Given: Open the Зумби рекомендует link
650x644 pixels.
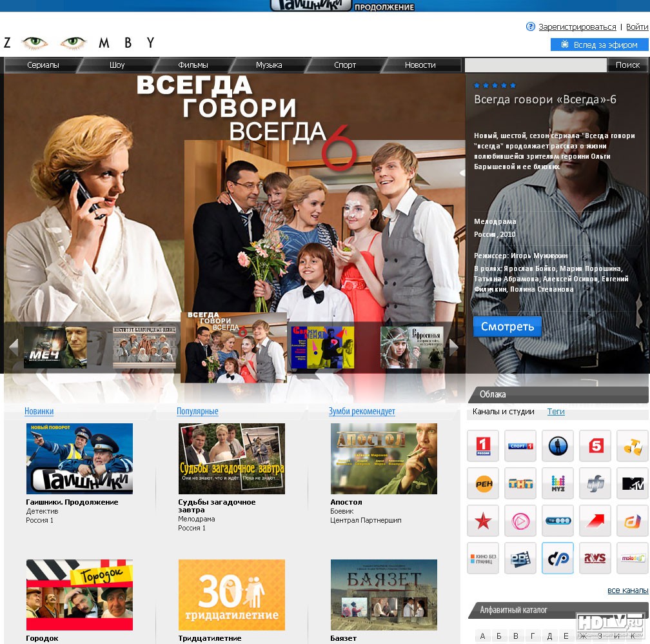Looking at the screenshot, I should pyautogui.click(x=362, y=411).
